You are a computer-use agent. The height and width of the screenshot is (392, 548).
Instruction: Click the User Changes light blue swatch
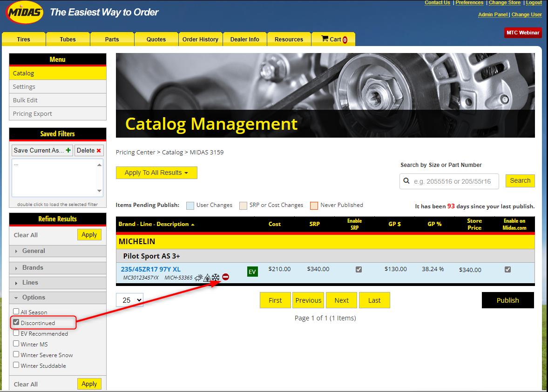(190, 206)
